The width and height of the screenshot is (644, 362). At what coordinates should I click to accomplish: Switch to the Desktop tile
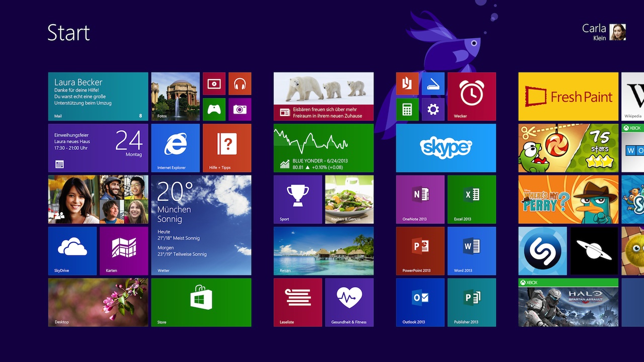(98, 303)
